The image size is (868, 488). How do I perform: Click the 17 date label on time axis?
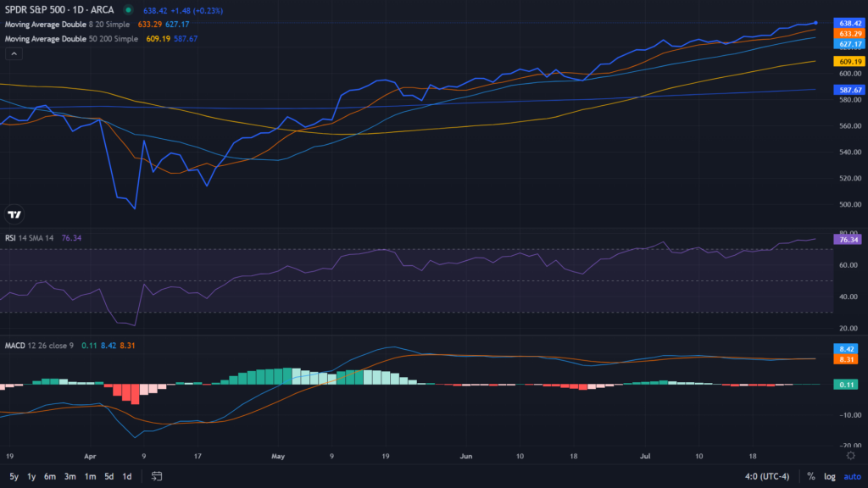pos(198,457)
